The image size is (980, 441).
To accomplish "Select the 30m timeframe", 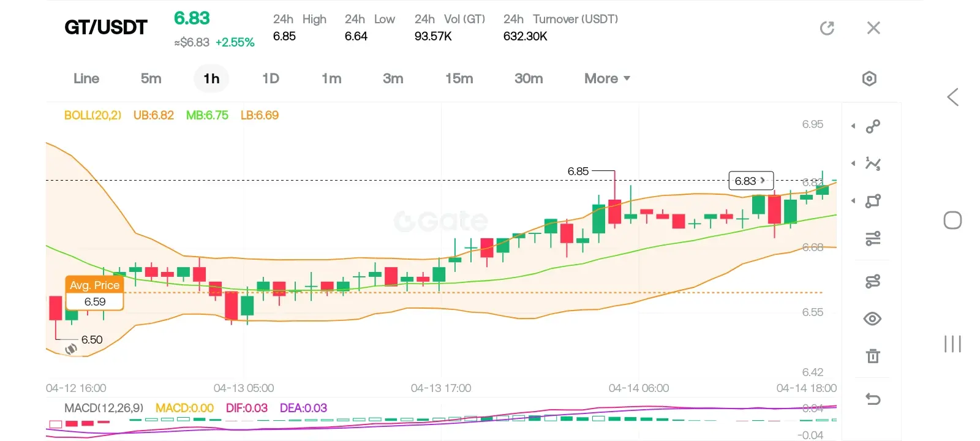I will 529,78.
